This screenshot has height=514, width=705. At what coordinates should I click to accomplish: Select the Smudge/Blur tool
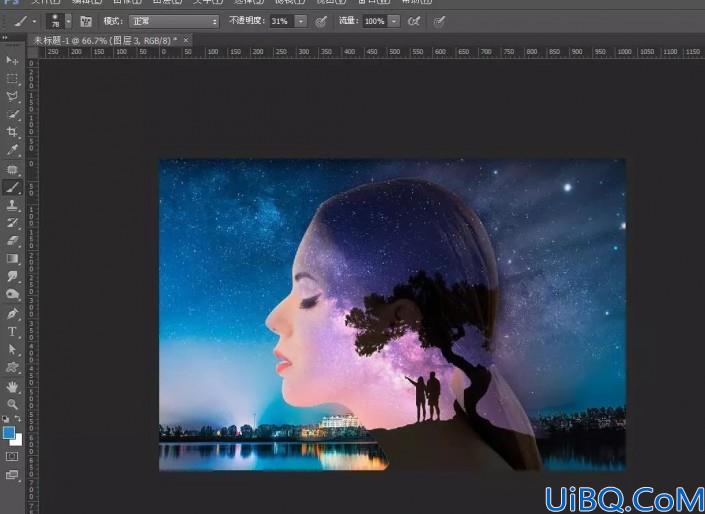pos(12,276)
